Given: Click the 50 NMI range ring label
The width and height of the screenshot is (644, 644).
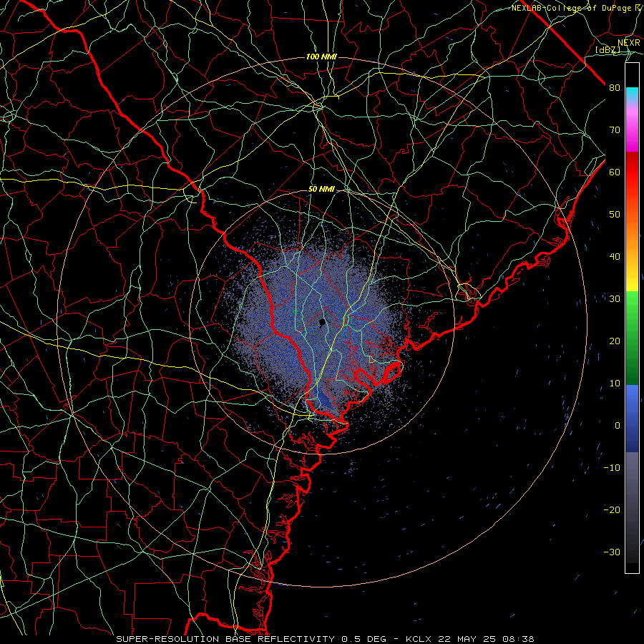Looking at the screenshot, I should pos(321,190).
